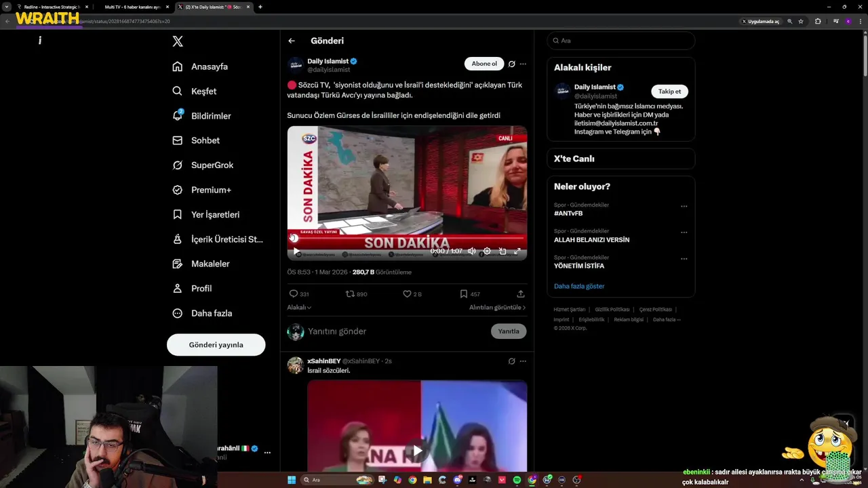Click the Profil person icon
Image resolution: width=868 pixels, height=488 pixels.
pos(178,288)
